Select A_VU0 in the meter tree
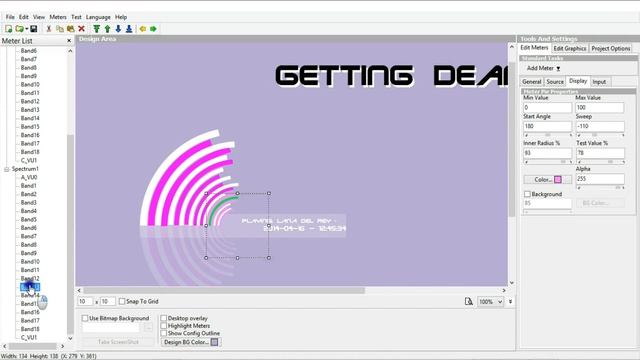 [29, 177]
